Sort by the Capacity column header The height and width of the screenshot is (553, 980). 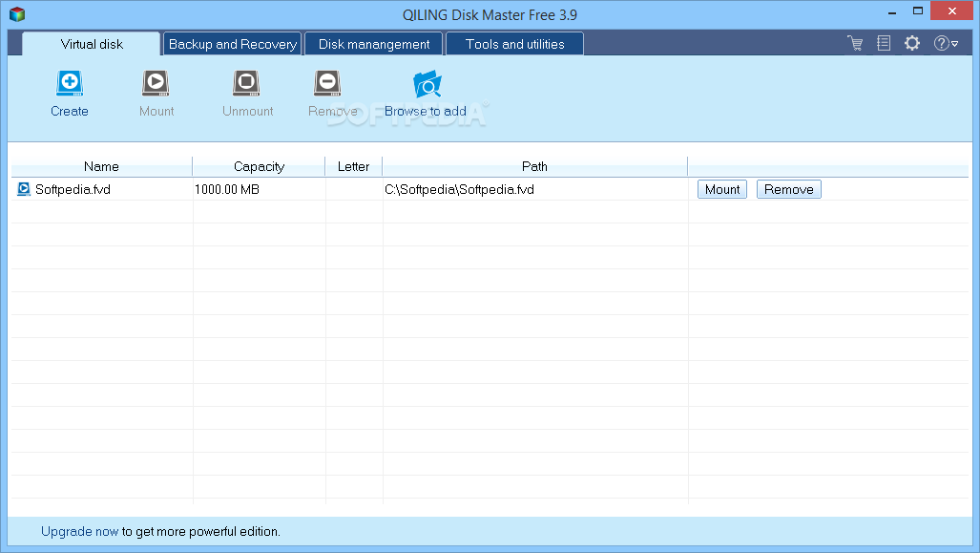coord(259,166)
